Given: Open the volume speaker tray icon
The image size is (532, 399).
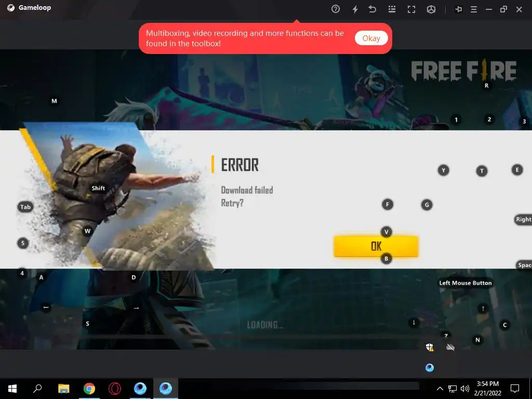Looking at the screenshot, I should click(x=465, y=389).
